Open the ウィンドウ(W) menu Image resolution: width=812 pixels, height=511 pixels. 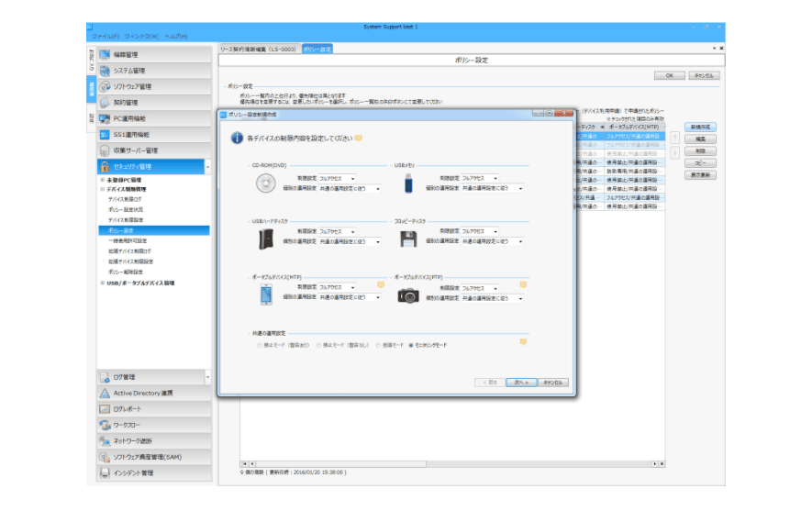pyautogui.click(x=141, y=37)
